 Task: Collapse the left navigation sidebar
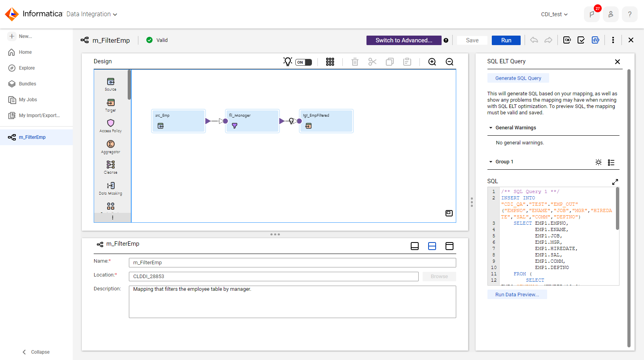click(x=36, y=352)
